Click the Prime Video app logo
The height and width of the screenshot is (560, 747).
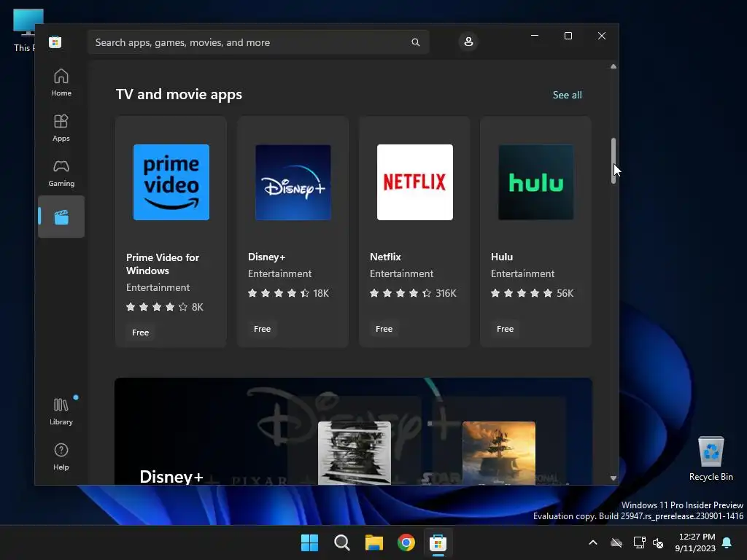tap(171, 182)
